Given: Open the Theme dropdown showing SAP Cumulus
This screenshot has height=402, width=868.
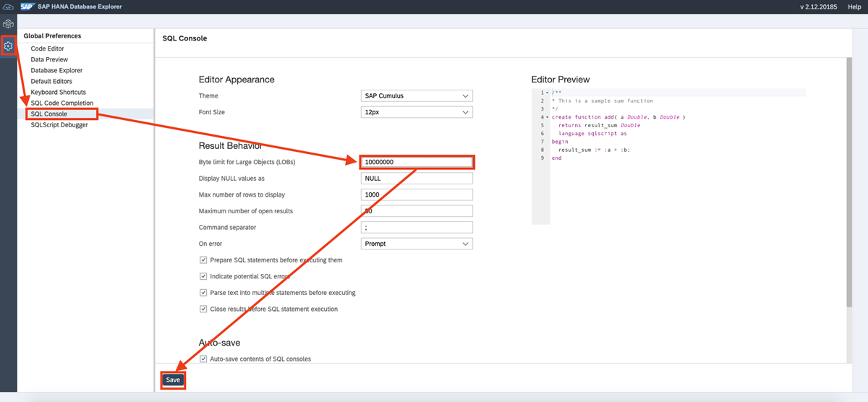Looking at the screenshot, I should [417, 96].
